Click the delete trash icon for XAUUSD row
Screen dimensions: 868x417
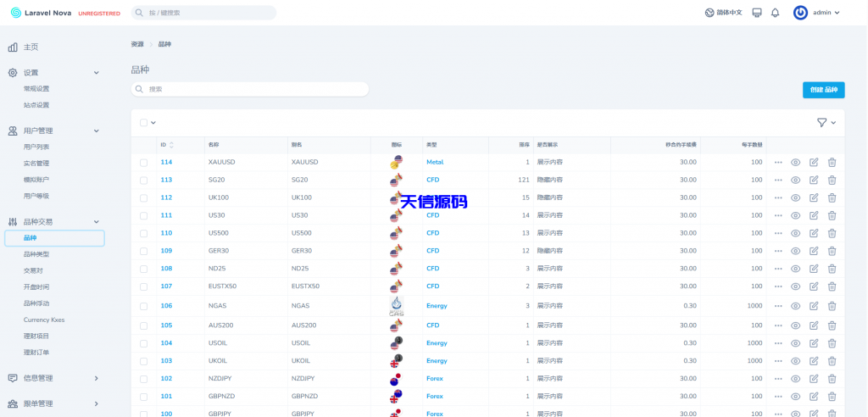pos(832,162)
